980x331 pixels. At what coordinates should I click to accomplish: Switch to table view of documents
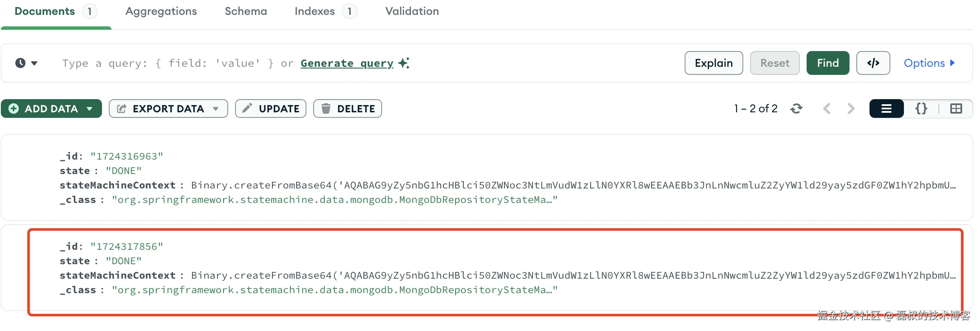tap(956, 108)
